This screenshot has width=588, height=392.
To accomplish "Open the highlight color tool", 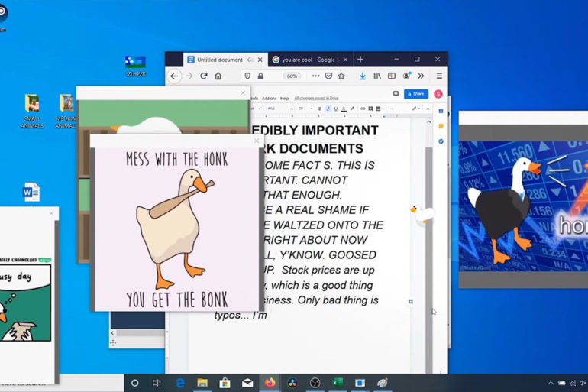I will click(x=352, y=109).
